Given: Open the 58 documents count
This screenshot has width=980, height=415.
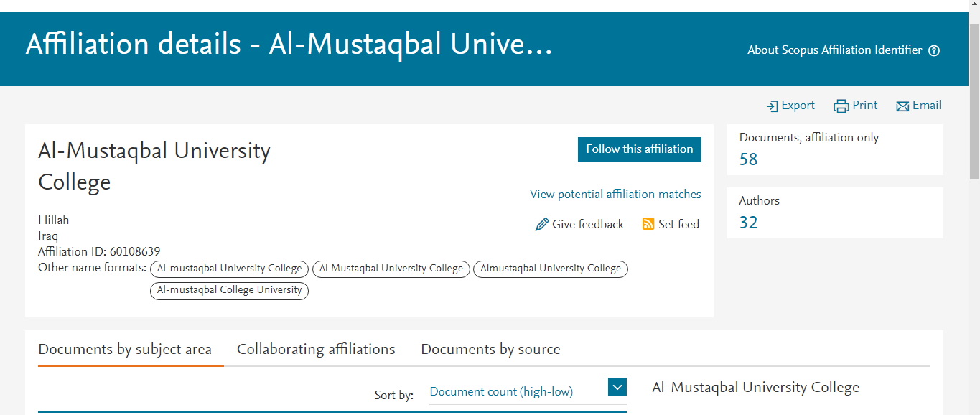Looking at the screenshot, I should click(748, 159).
